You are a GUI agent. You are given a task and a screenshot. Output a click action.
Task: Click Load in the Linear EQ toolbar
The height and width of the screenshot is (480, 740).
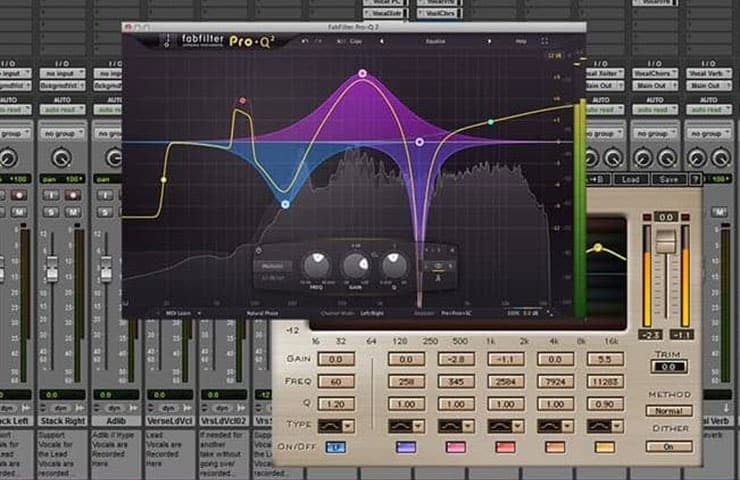coord(631,180)
